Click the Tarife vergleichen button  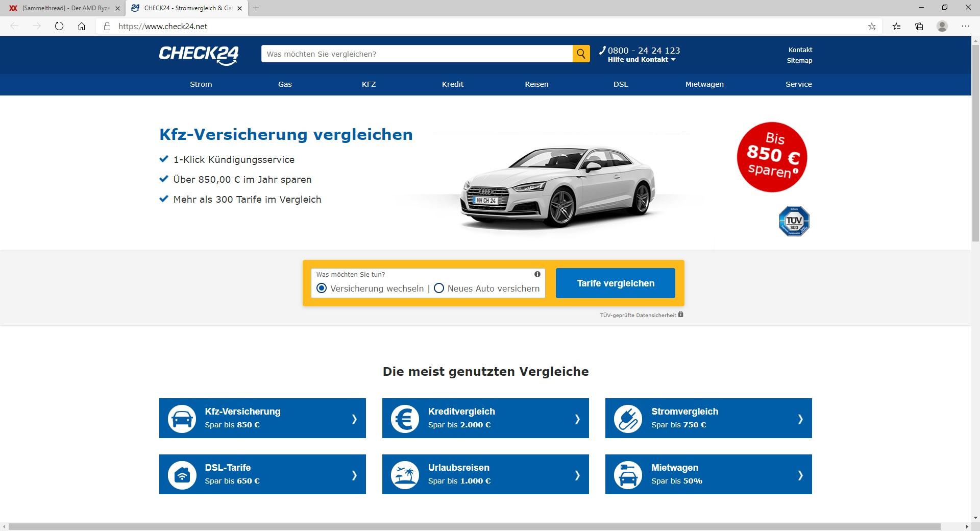tap(616, 283)
